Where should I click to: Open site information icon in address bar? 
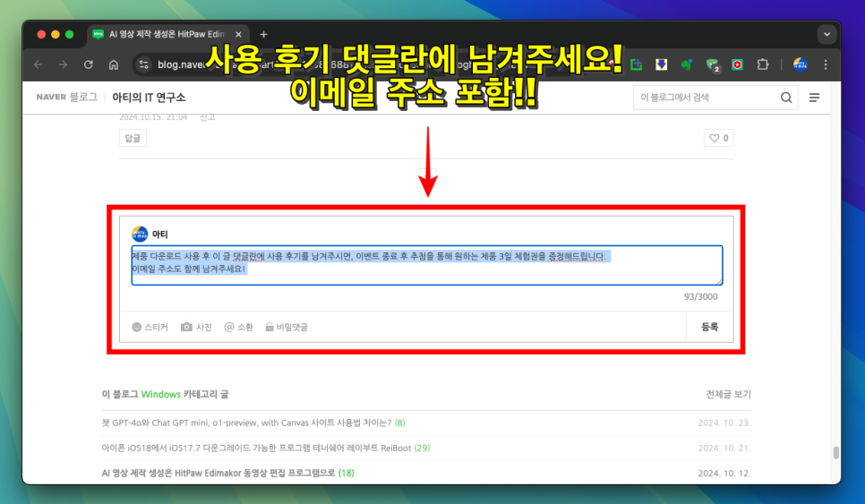[x=144, y=64]
